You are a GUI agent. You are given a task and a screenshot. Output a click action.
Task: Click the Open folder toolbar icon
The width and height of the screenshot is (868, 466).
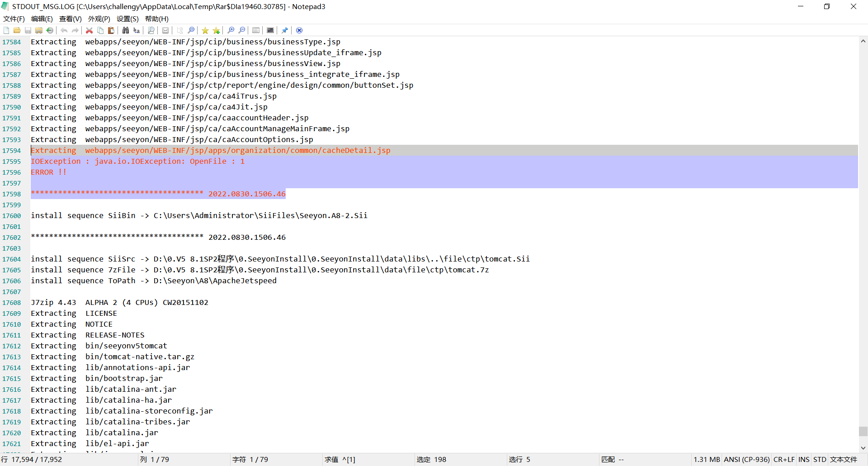click(x=17, y=30)
